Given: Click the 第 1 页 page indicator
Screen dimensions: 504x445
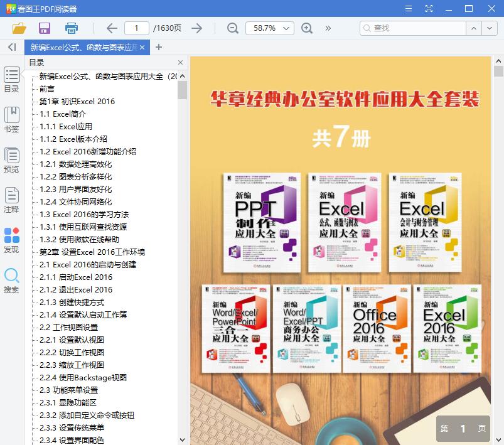Looking at the screenshot, I should 463,428.
